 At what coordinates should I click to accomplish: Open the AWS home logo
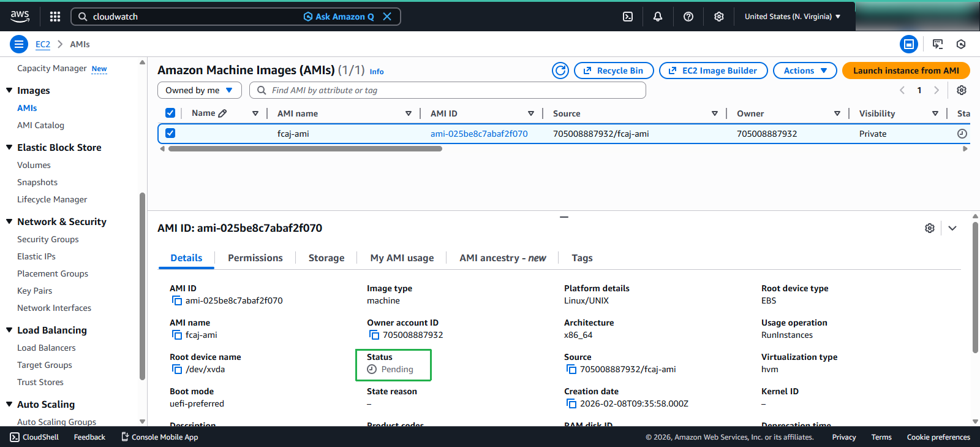pos(20,17)
